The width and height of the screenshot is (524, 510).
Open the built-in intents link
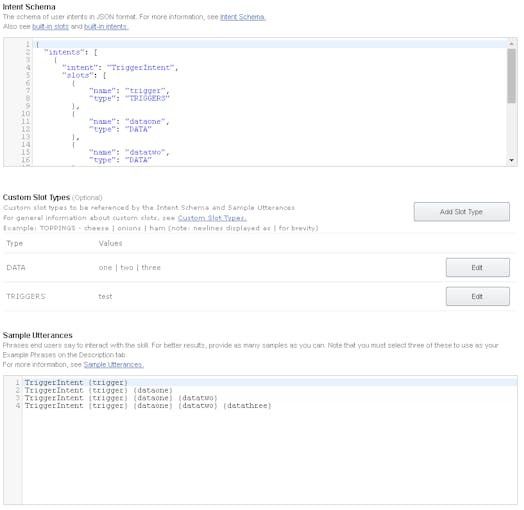click(106, 26)
